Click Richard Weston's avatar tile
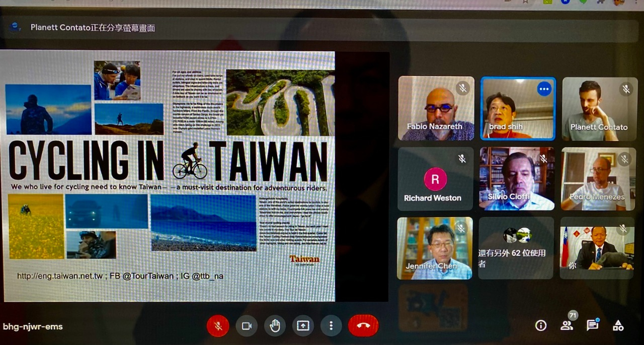The image size is (644, 345). 435,179
